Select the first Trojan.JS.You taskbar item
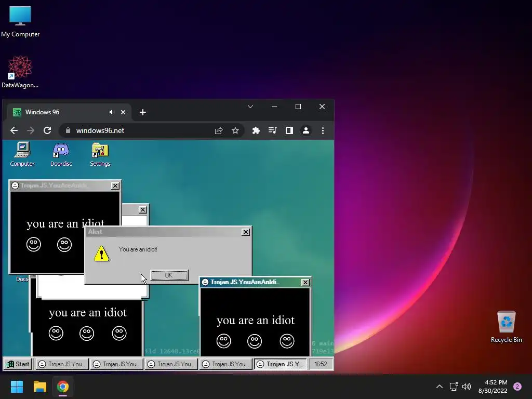Image resolution: width=532 pixels, height=399 pixels. [62, 364]
